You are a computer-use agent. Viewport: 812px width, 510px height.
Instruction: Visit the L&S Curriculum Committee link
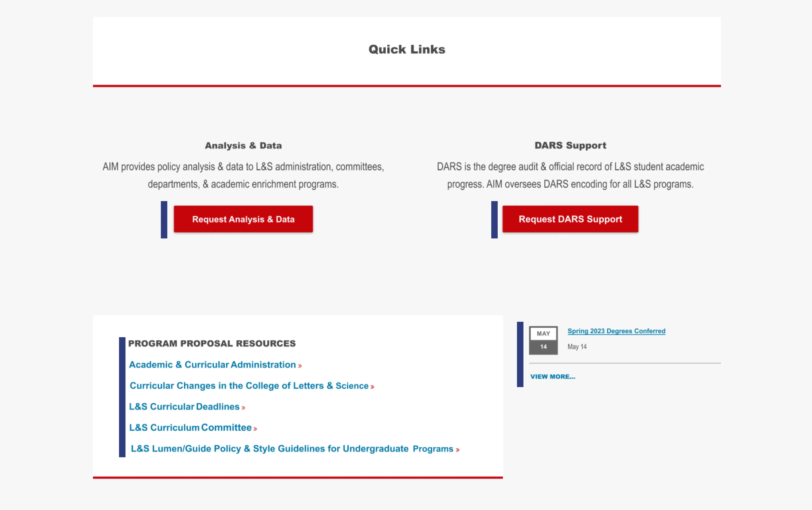point(193,428)
